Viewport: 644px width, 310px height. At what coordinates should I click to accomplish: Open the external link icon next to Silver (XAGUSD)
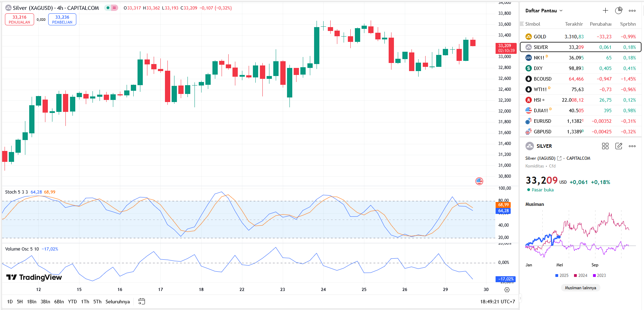pyautogui.click(x=559, y=158)
